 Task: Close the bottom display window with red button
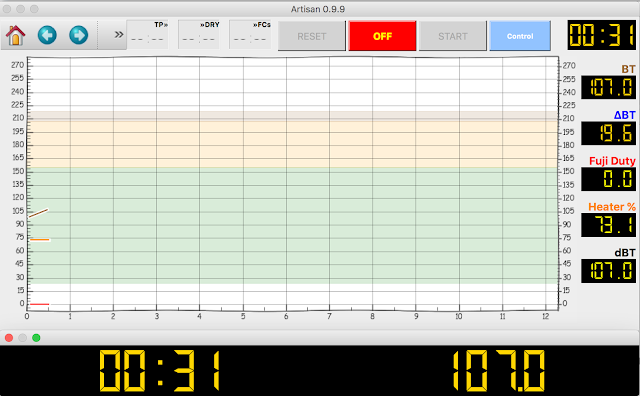(9, 338)
